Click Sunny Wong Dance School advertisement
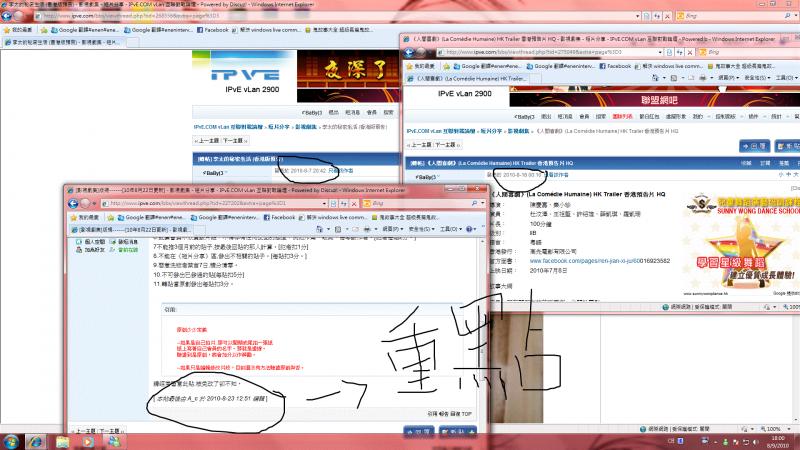This screenshot has width=800, height=450. tap(741, 245)
